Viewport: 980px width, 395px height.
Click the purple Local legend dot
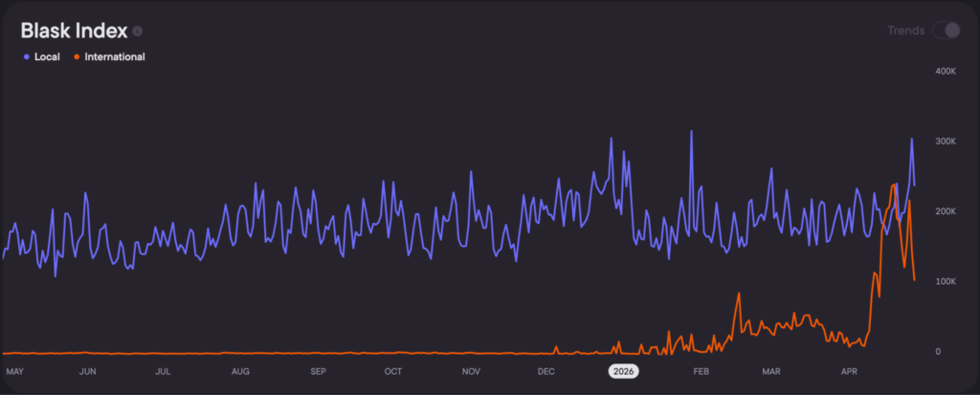[27, 56]
